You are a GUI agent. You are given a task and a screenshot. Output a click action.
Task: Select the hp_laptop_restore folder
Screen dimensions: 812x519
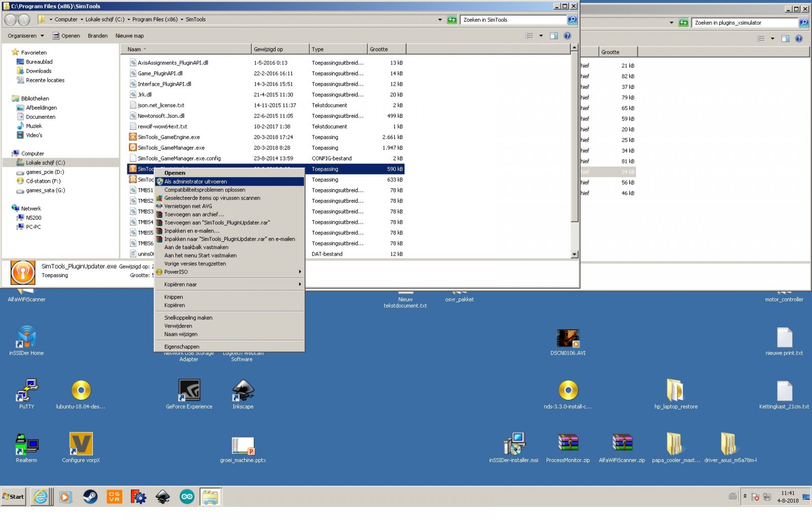pos(675,394)
